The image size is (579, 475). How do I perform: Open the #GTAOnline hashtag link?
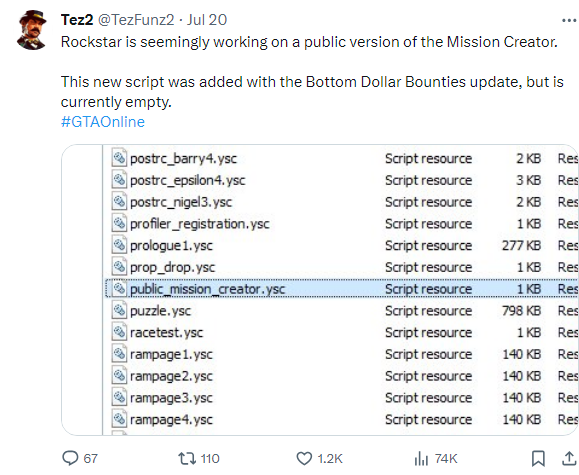coord(103,122)
